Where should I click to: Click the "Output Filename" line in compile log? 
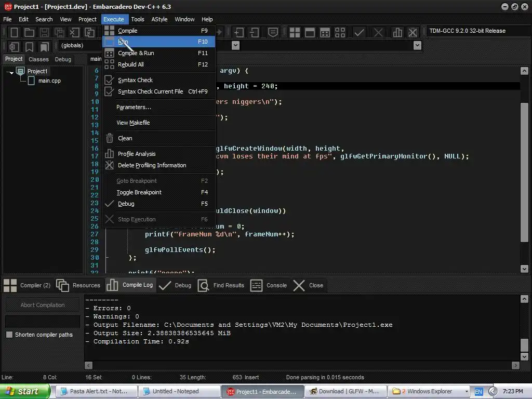[x=239, y=325]
